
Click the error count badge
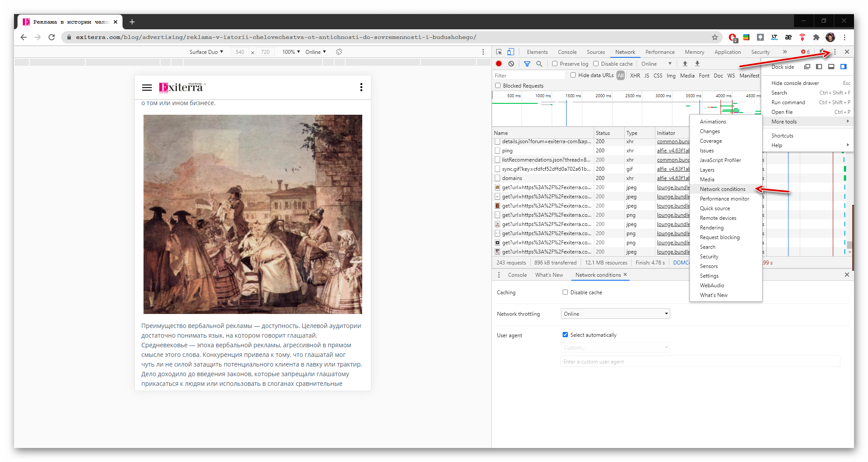coord(805,52)
